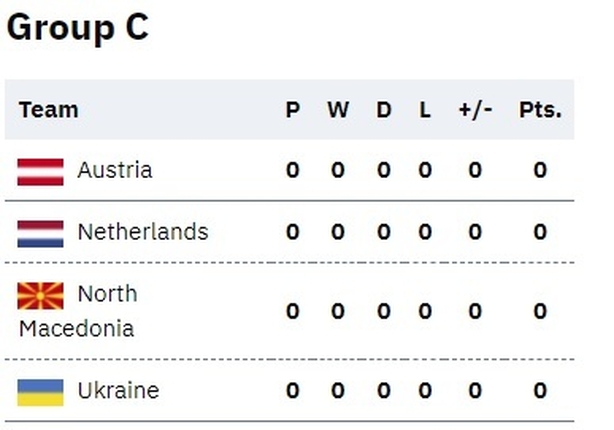
Task: Click the P column header
Action: (293, 110)
